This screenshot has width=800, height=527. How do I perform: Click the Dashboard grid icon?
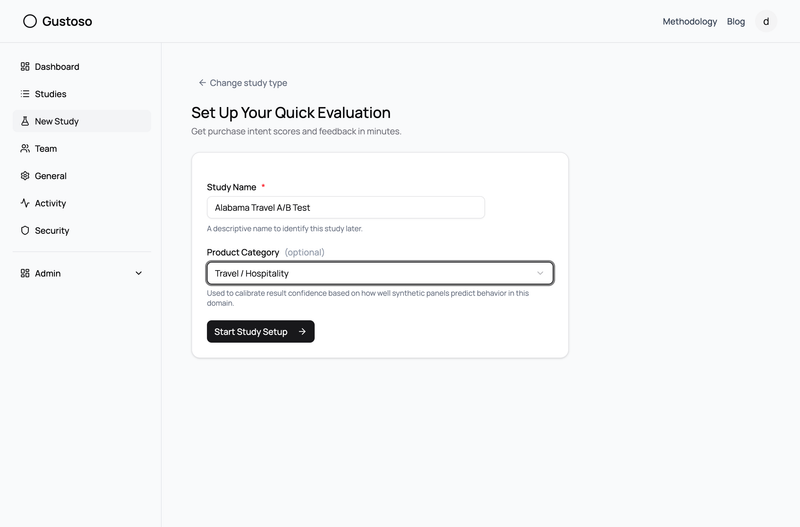[25, 67]
